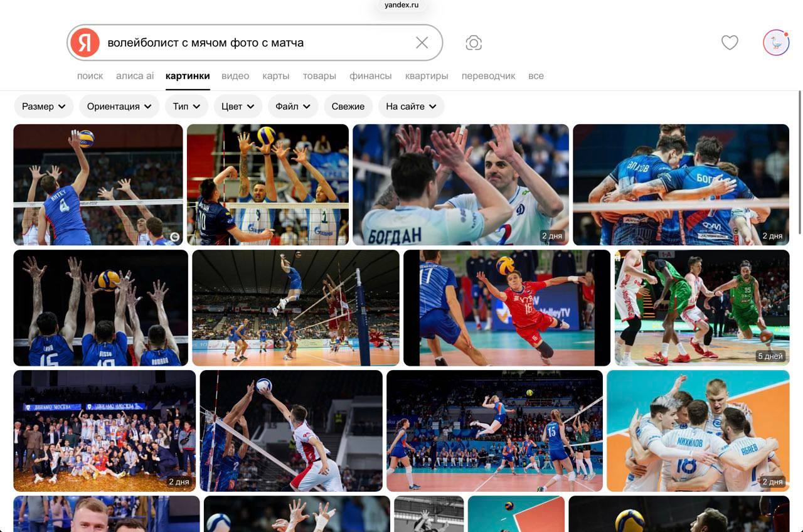Switch to the видео tab
The width and height of the screenshot is (803, 532).
235,76
